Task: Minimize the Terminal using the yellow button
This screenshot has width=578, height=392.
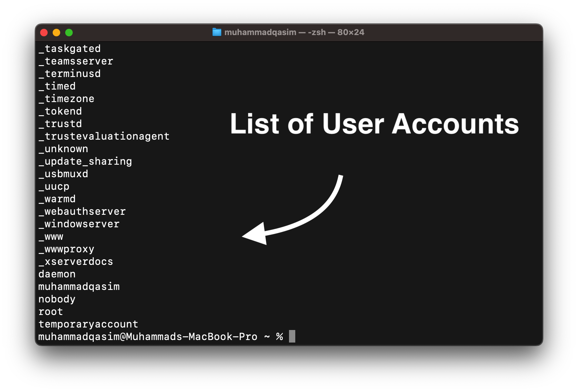Action: [56, 33]
